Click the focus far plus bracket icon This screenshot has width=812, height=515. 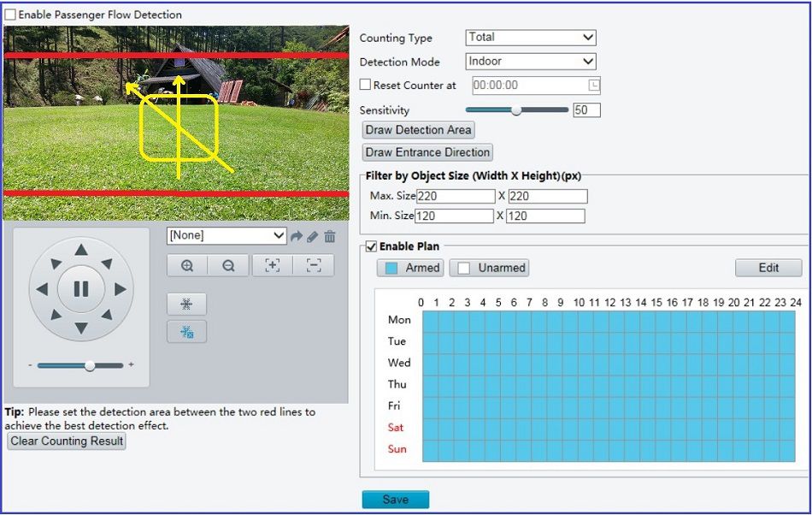click(x=273, y=265)
